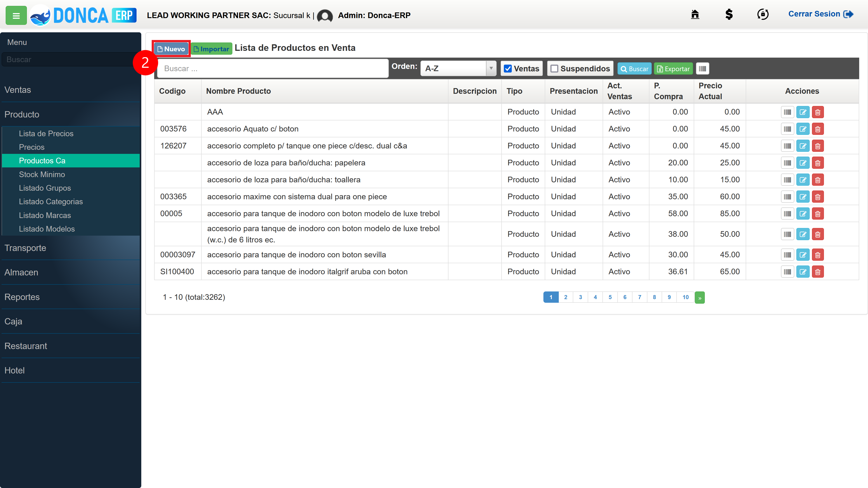Open Precios submenu item

(x=71, y=147)
